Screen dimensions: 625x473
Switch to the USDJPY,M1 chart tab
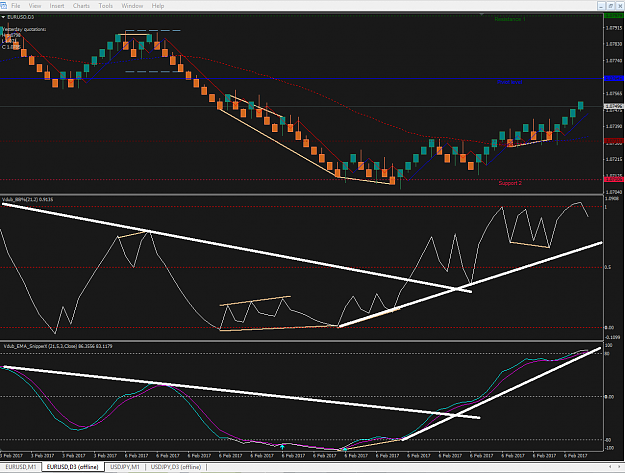click(x=125, y=467)
